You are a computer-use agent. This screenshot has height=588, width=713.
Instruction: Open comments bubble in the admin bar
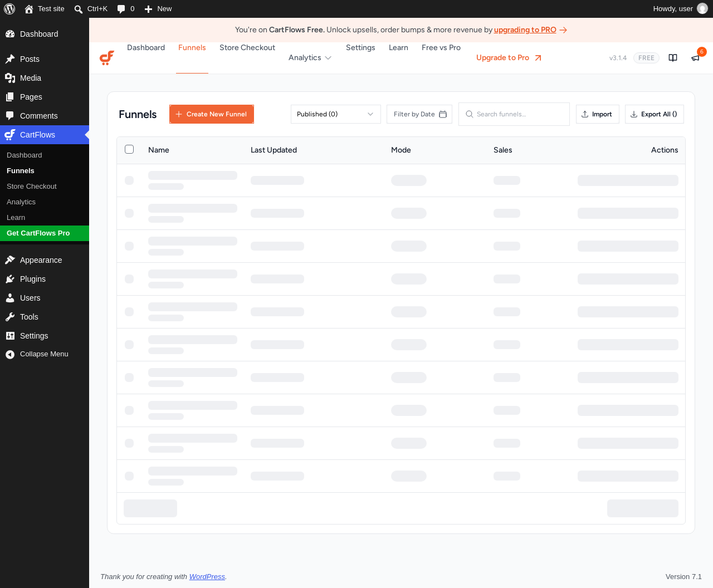126,9
